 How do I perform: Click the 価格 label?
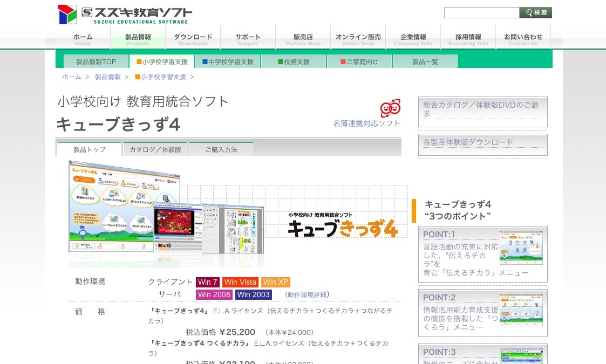click(x=90, y=312)
